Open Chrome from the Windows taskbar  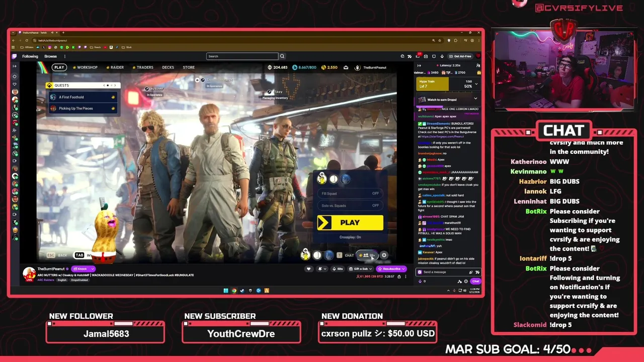point(234,290)
